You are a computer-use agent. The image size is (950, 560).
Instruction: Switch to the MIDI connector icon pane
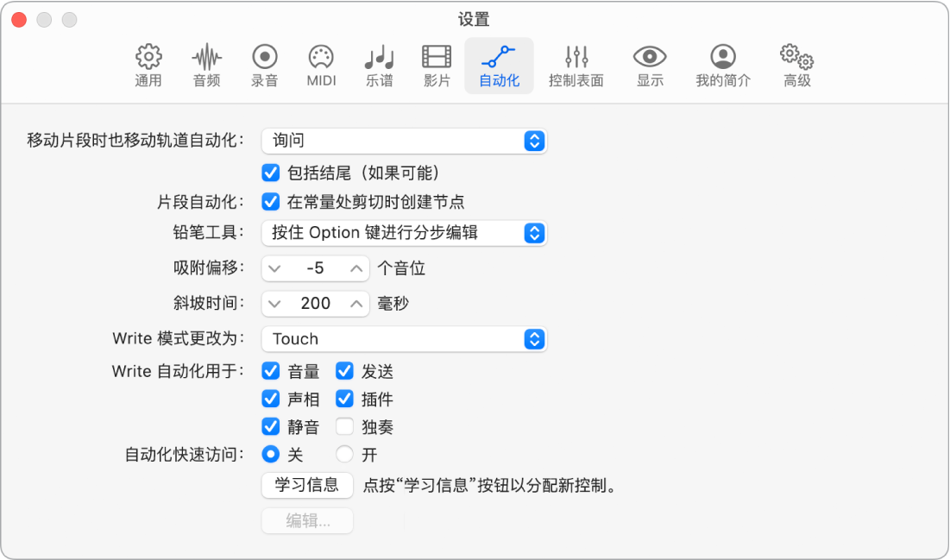click(x=321, y=57)
